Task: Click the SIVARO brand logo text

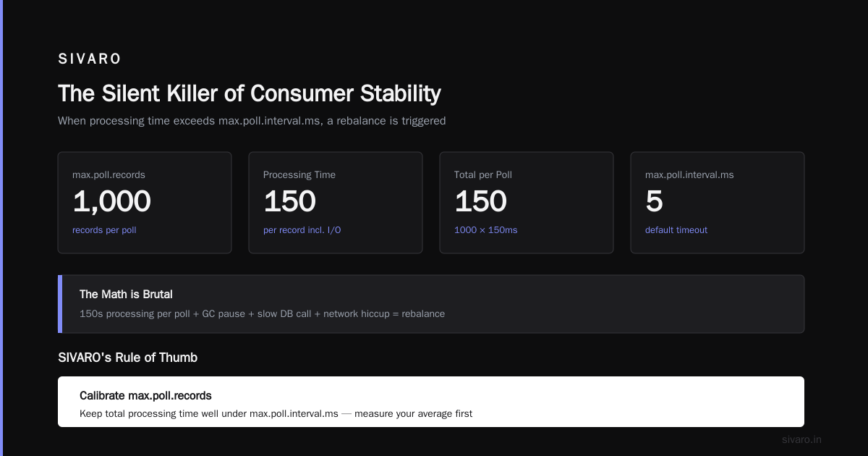Action: coord(90,59)
